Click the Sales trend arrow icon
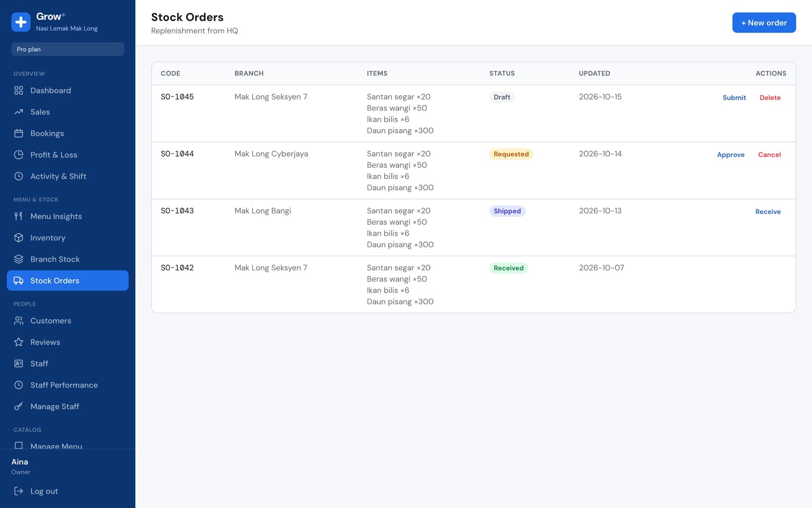 (19, 112)
